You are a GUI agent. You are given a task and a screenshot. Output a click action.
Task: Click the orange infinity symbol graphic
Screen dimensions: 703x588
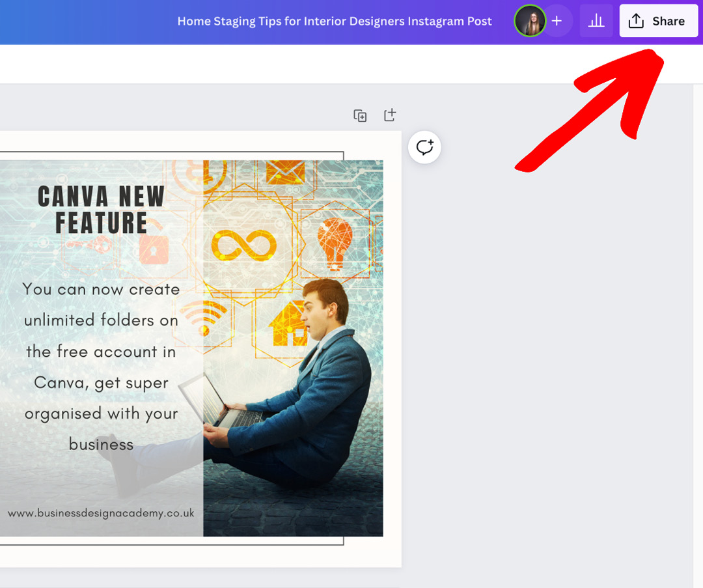click(244, 245)
